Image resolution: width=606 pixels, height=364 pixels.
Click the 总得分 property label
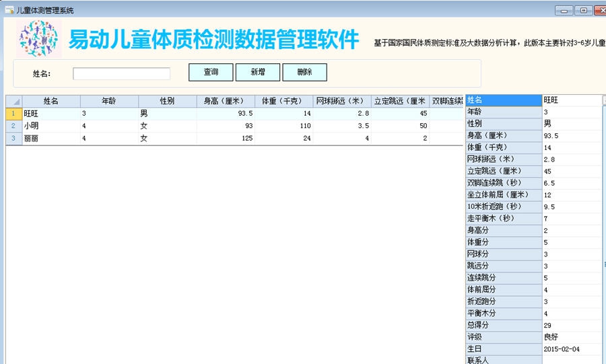(x=504, y=325)
